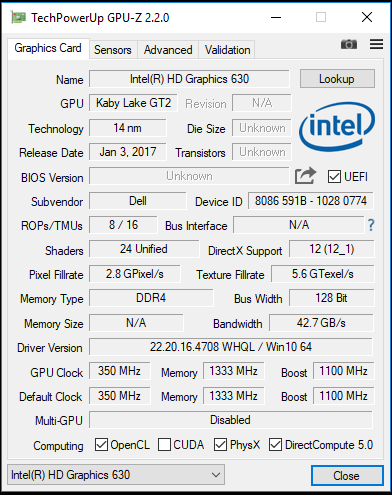Click the BIOS share export icon
Screen dimensions: 392x495
[x=305, y=176]
